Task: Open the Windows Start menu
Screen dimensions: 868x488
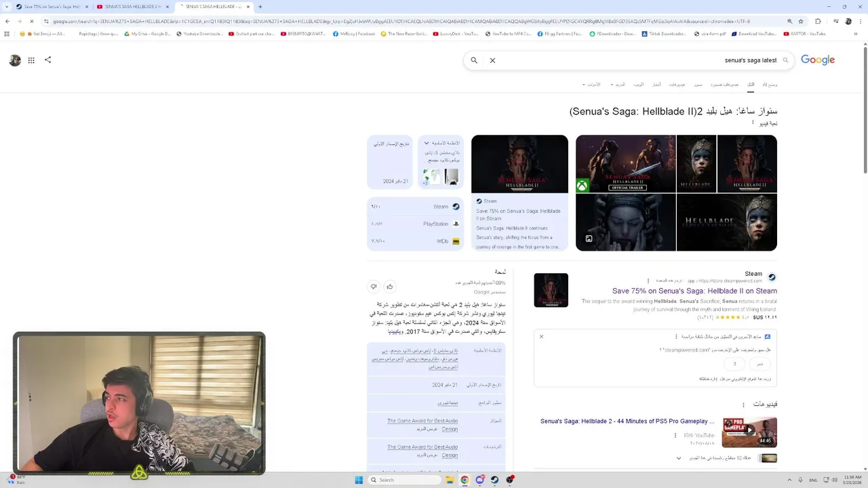Action: point(359,480)
